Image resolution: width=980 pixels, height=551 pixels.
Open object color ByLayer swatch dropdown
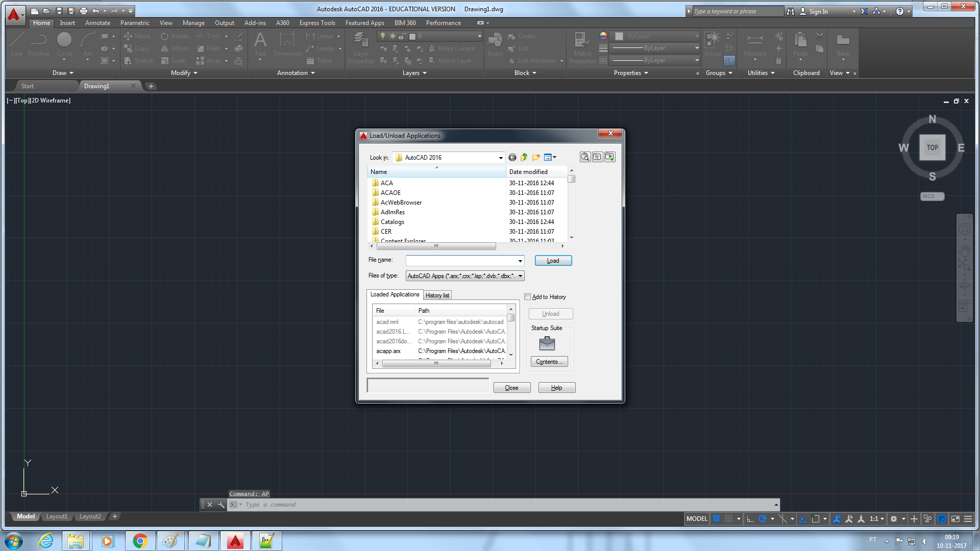coord(656,36)
